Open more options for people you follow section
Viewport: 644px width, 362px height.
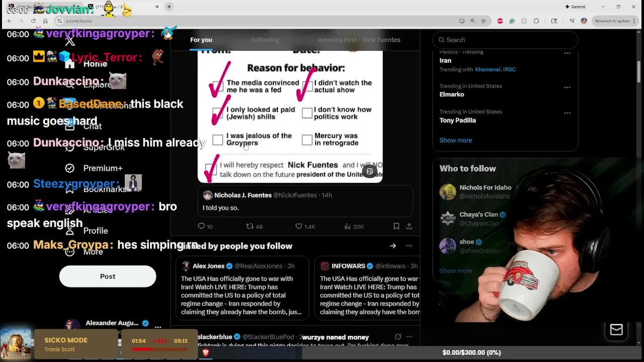click(409, 246)
